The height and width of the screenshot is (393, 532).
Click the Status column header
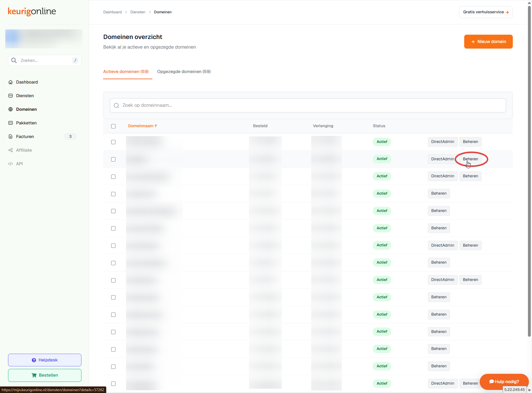pos(379,126)
